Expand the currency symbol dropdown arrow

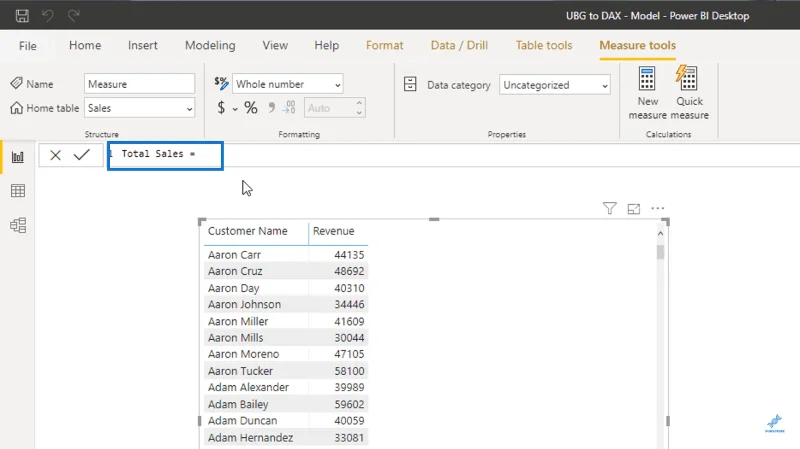point(235,109)
